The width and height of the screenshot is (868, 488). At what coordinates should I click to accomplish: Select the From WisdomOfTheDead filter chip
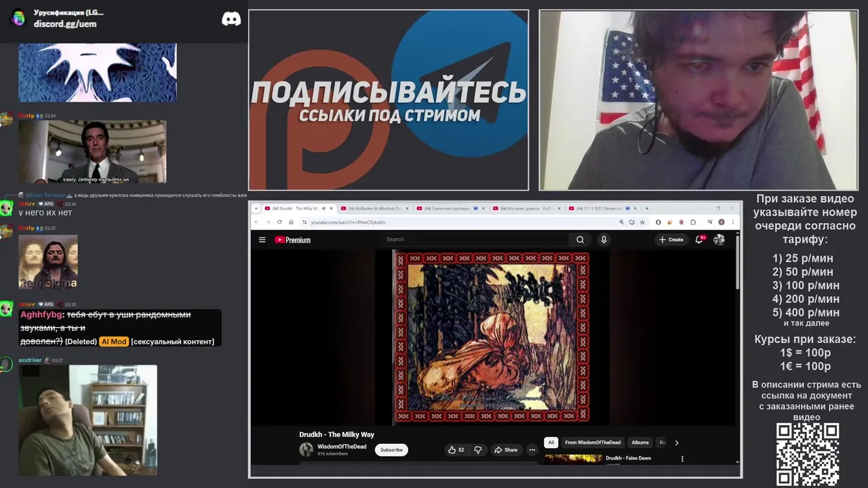[593, 443]
